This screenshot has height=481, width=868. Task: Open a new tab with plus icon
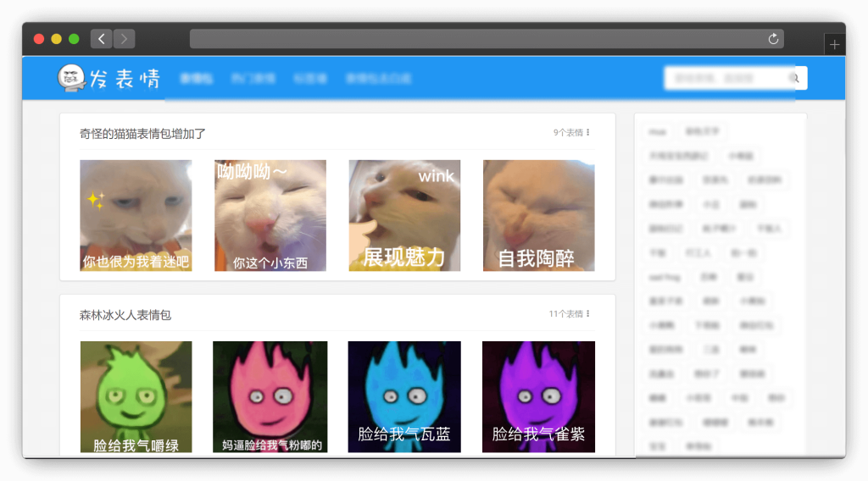[x=834, y=44]
